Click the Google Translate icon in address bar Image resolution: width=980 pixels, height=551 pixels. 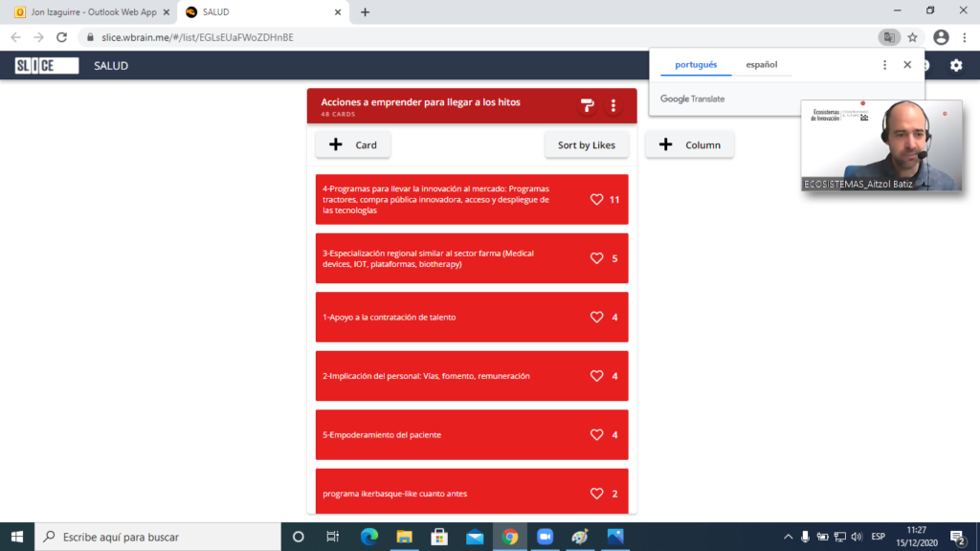[x=889, y=37]
